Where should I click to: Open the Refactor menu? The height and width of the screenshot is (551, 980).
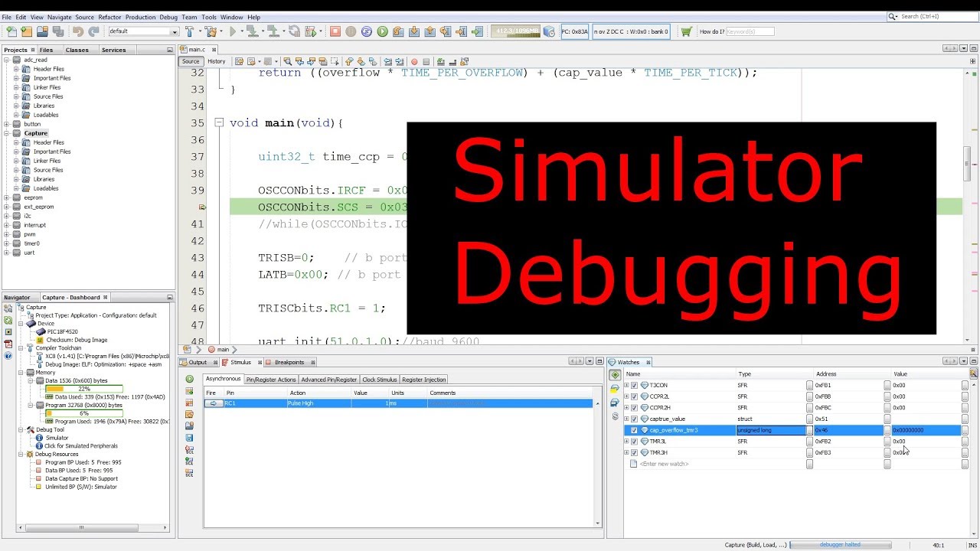[109, 17]
